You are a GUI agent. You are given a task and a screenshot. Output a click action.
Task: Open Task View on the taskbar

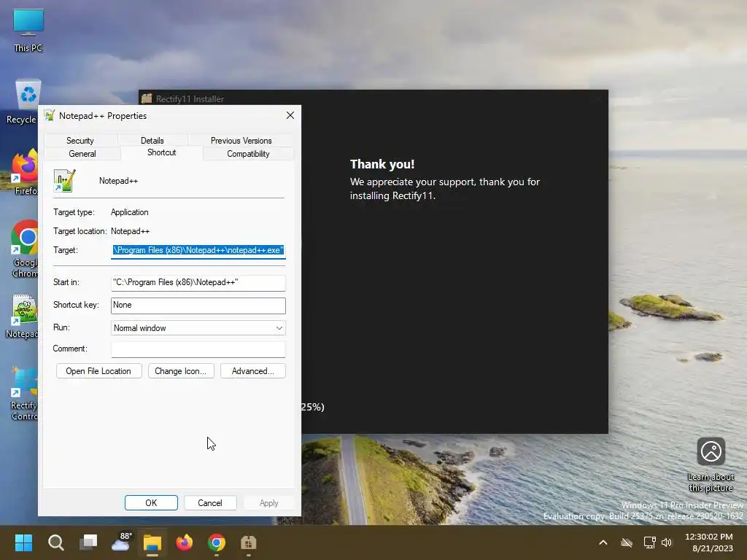tap(88, 542)
